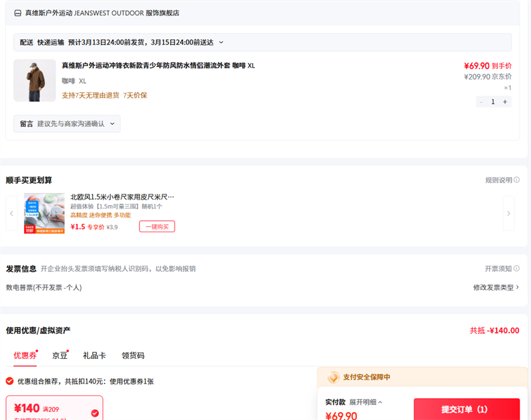Switch to the 优惠券 tab
The height and width of the screenshot is (420, 531).
coord(25,356)
